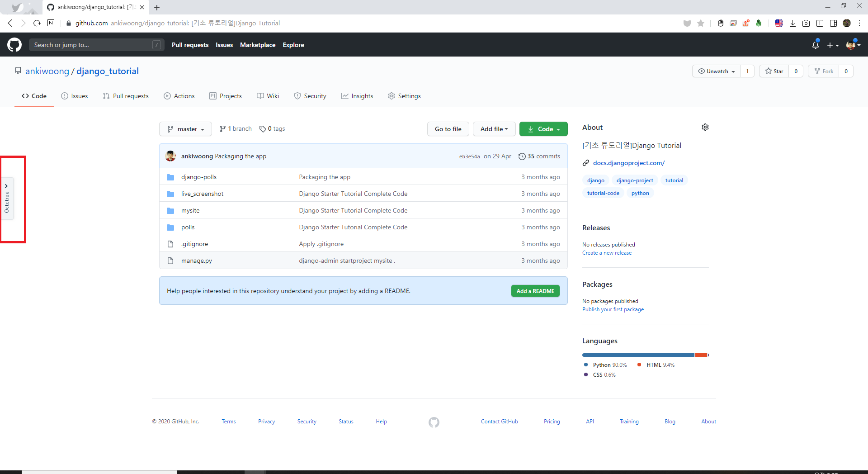Expand the Add file dropdown
Image resolution: width=868 pixels, height=474 pixels.
point(494,129)
